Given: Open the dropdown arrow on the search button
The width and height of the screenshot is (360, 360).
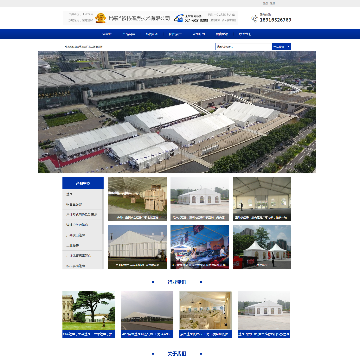Looking at the screenshot, I should pyautogui.click(x=288, y=47).
